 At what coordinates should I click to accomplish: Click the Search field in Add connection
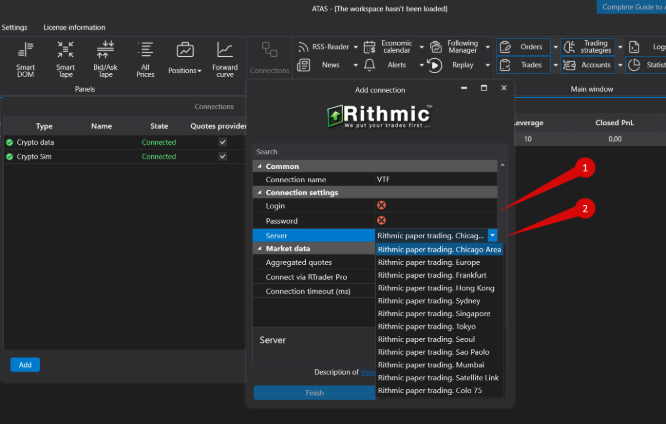[x=379, y=152]
